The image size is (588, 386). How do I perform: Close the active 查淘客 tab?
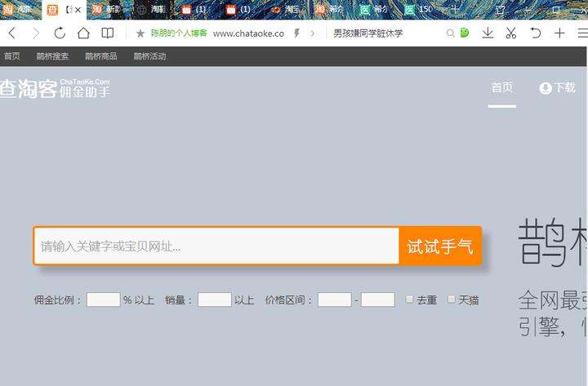78,10
